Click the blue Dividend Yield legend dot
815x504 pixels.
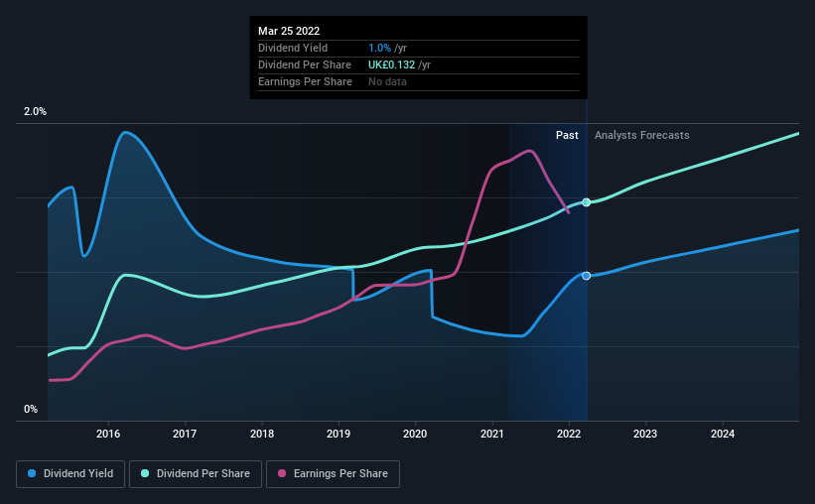[x=32, y=473]
